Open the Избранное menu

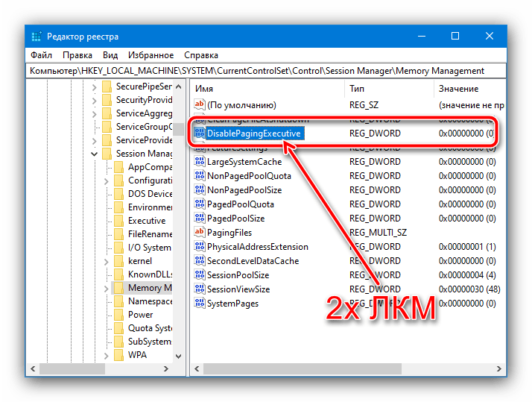(x=151, y=55)
